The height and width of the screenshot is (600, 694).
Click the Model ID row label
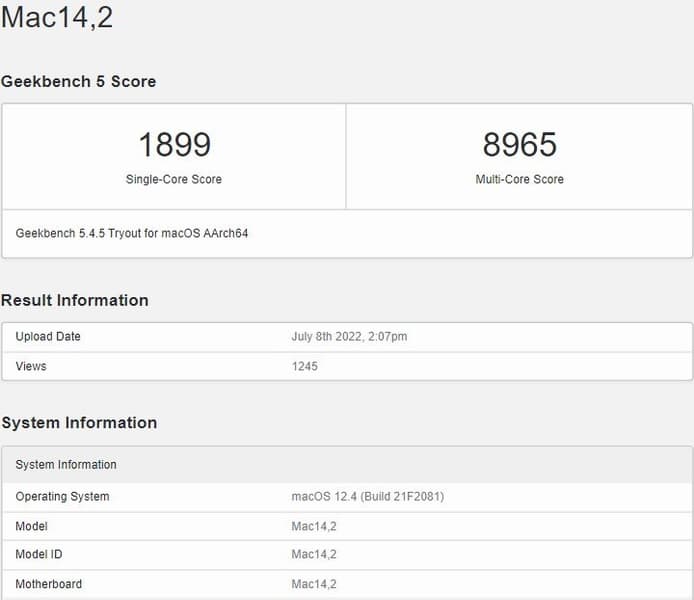point(39,554)
